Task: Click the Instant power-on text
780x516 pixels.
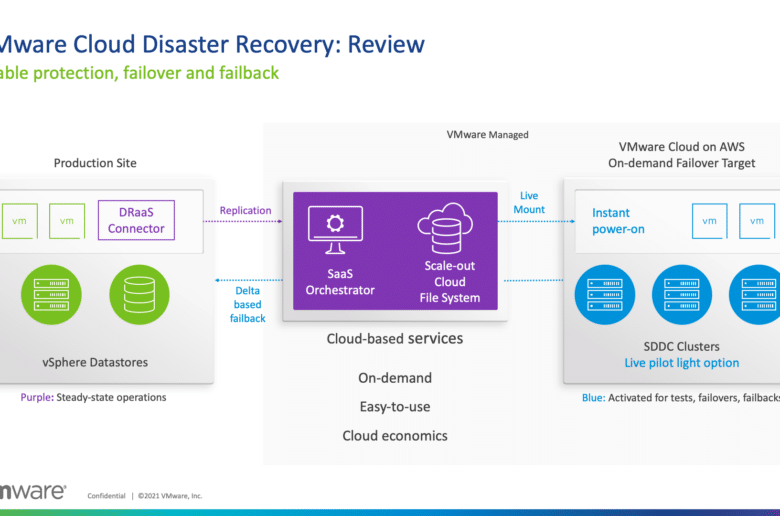Action: (x=618, y=221)
